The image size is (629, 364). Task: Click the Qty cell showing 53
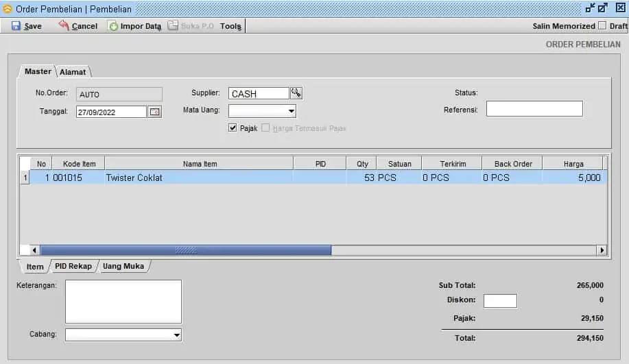pos(361,178)
